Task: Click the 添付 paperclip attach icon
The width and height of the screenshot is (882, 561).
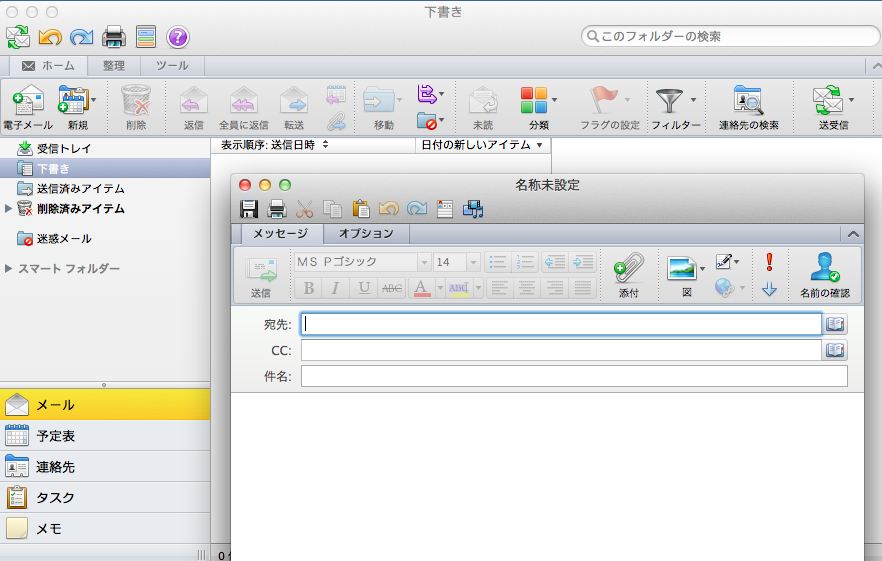Action: pyautogui.click(x=629, y=275)
